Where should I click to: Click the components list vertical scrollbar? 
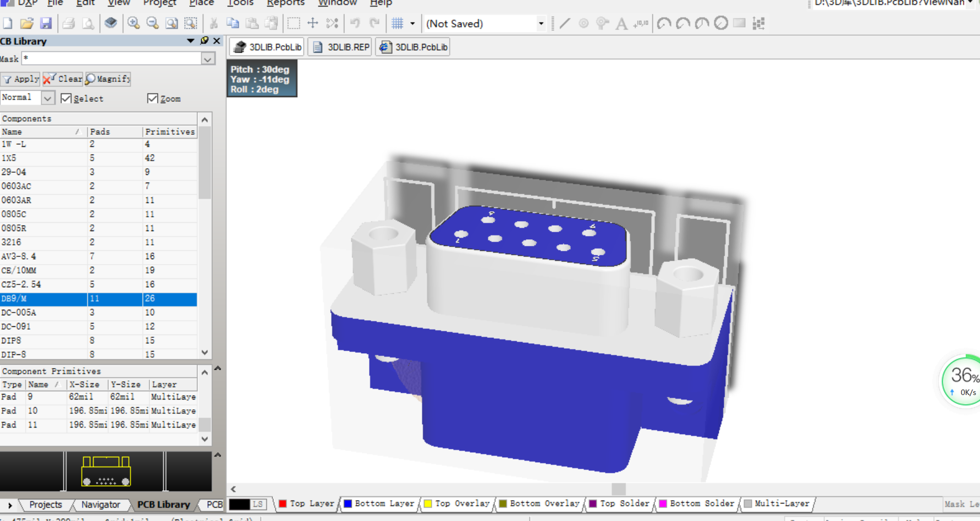click(205, 237)
